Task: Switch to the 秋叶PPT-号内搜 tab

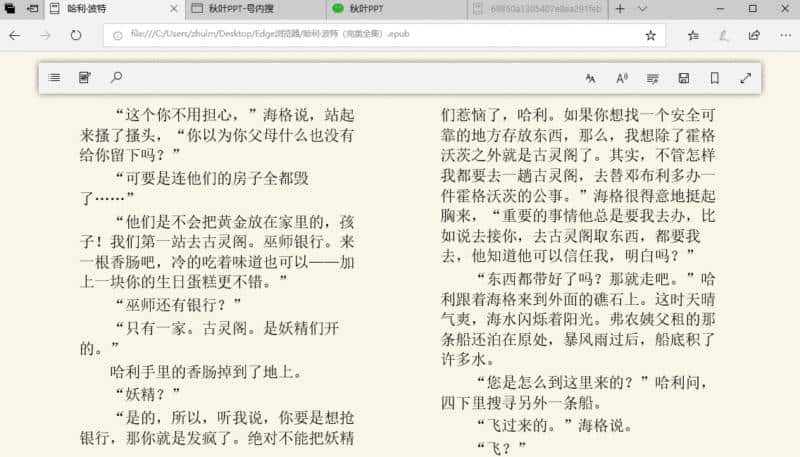Action: coord(256,9)
